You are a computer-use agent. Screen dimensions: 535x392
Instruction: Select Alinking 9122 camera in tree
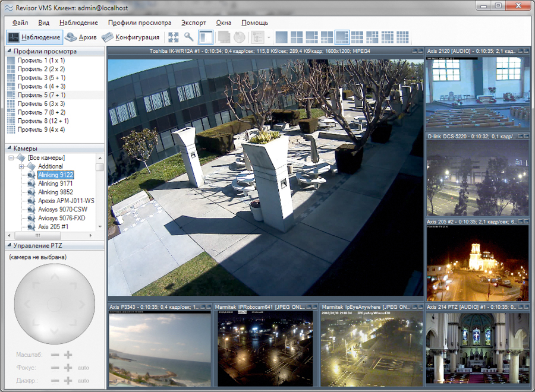coord(56,175)
